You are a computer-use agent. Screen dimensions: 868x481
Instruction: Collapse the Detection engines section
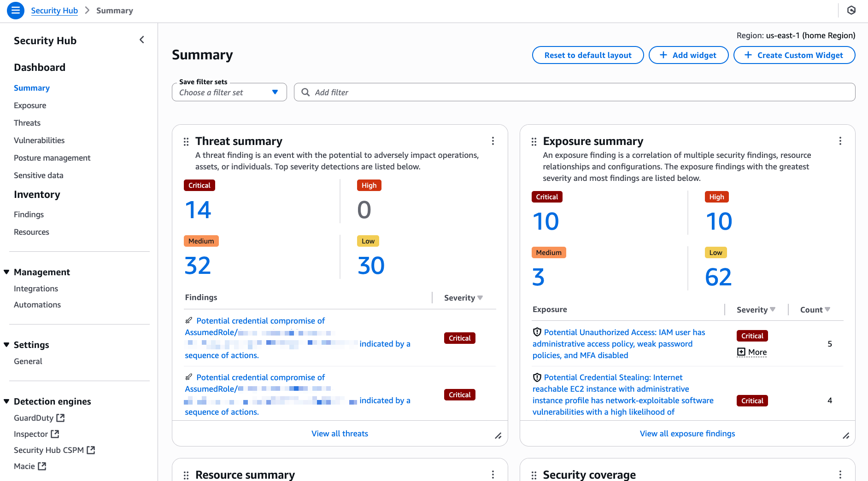(x=7, y=401)
